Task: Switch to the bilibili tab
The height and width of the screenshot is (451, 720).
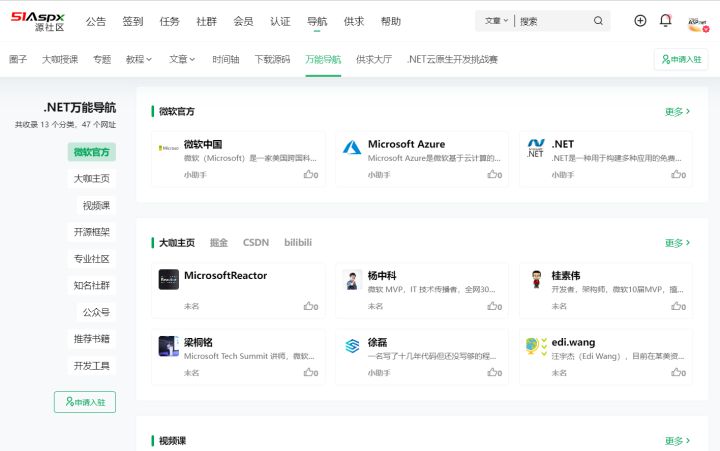Action: (298, 242)
